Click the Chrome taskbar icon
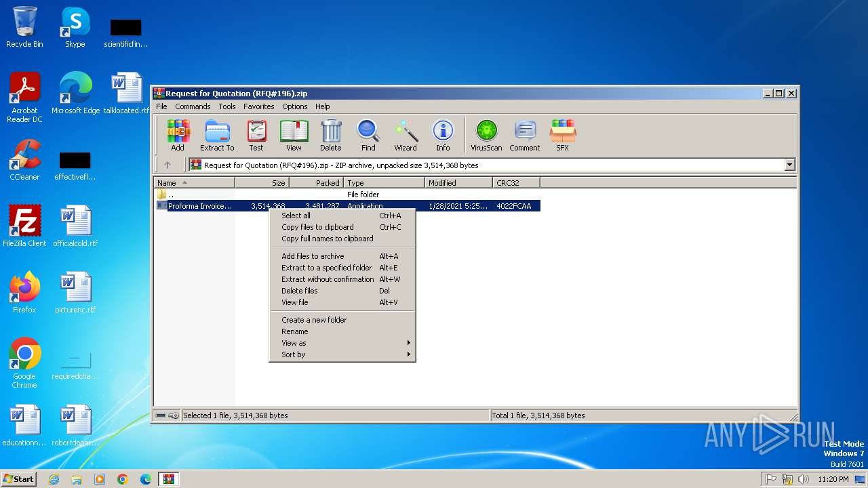Image resolution: width=868 pixels, height=488 pixels. [x=123, y=479]
